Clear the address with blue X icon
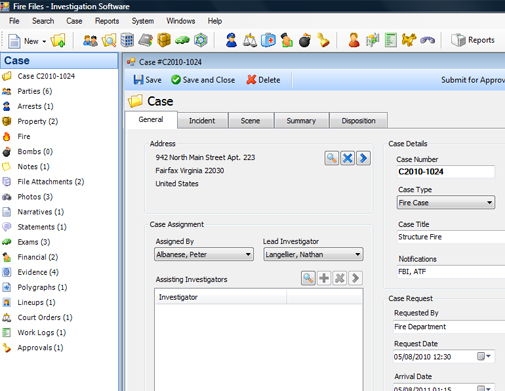This screenshot has width=505, height=391. pos(347,158)
